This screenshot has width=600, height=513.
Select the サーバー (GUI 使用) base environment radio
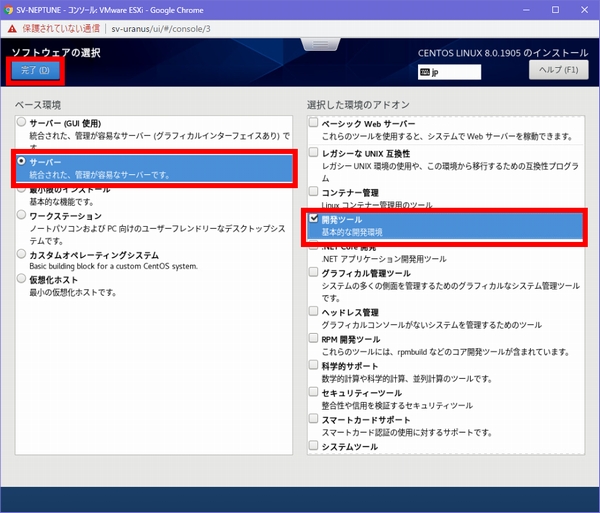(21, 122)
